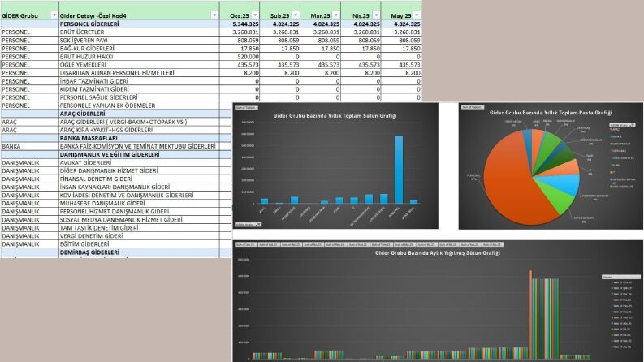Click the Sum of Ara.25 field button
The image size is (644, 362).
pyautogui.click(x=492, y=244)
